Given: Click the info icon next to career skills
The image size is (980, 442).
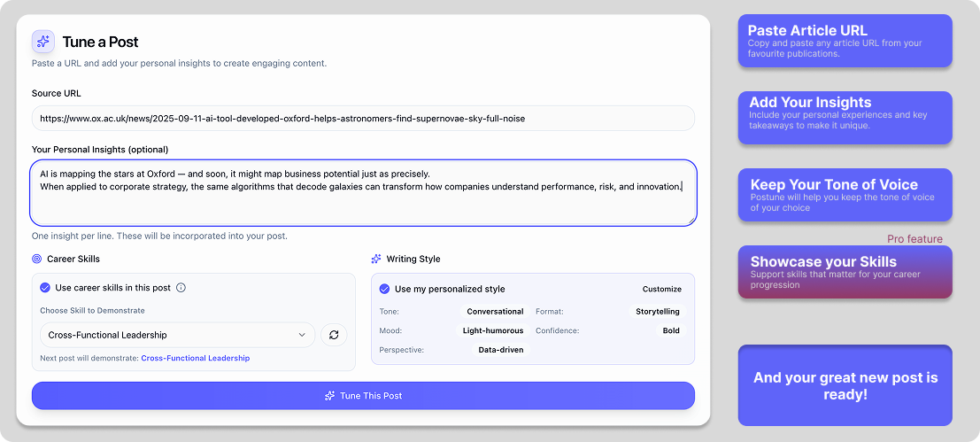Looking at the screenshot, I should coord(181,288).
